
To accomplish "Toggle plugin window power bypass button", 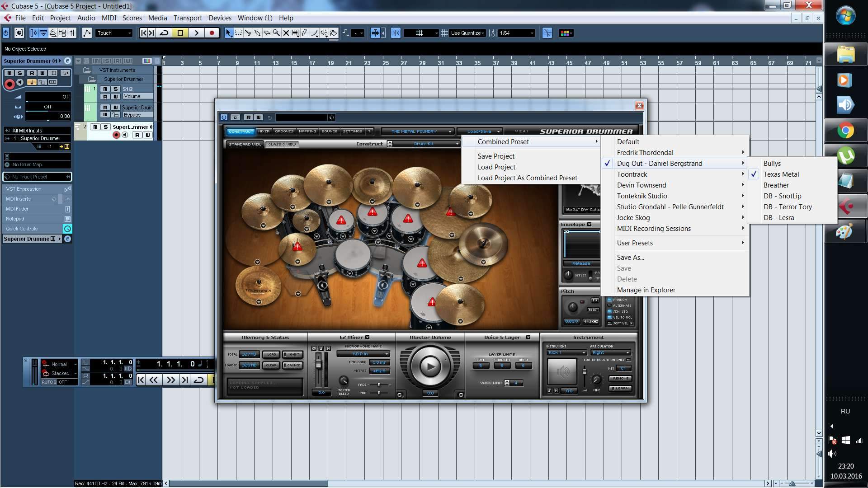I will [224, 117].
